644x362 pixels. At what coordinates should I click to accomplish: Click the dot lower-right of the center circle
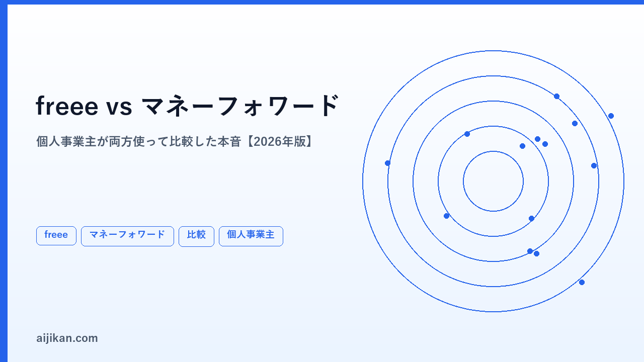(531, 218)
